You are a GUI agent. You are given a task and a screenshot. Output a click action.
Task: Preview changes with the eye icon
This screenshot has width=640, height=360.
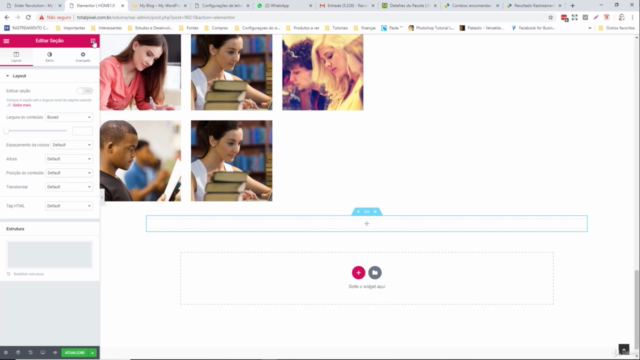pos(55,352)
